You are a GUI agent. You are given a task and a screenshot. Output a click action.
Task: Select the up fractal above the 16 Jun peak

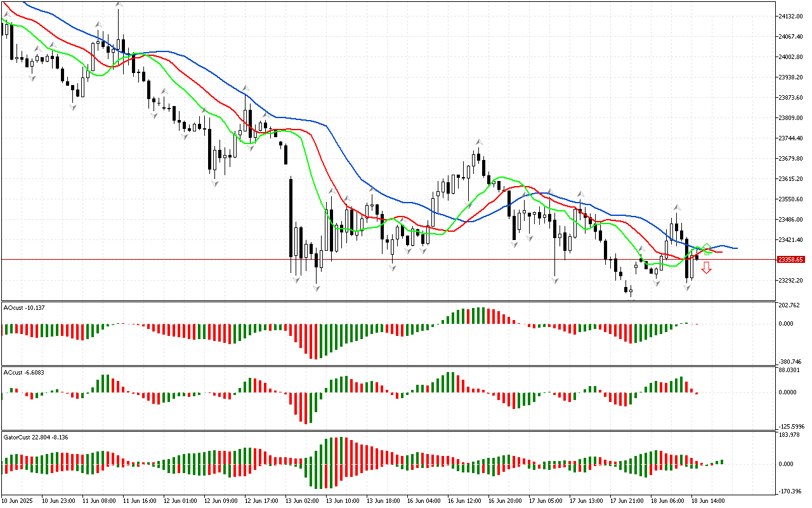tap(480, 142)
